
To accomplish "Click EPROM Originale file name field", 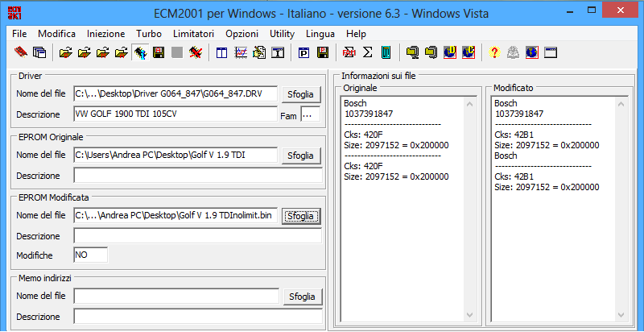I will click(x=175, y=156).
